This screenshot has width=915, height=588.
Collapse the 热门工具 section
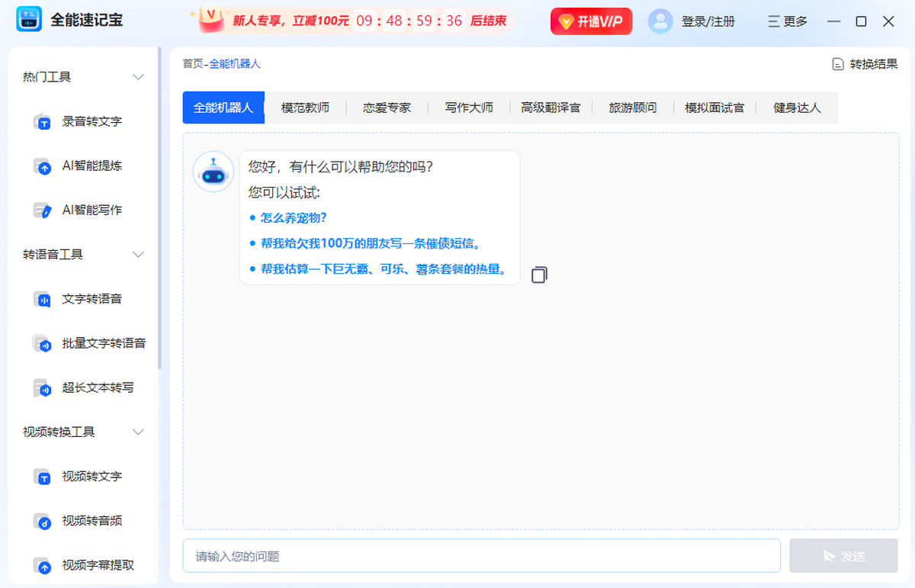(138, 77)
